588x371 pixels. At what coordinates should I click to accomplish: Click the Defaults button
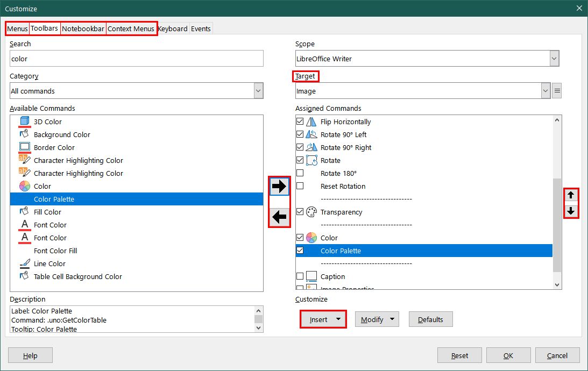coord(430,319)
